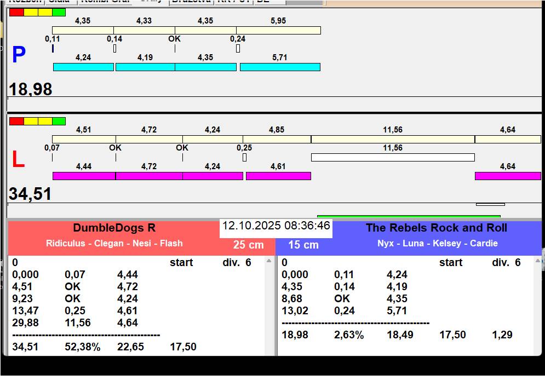
Task: Click the 25 cm jump height label
Action: click(x=248, y=245)
